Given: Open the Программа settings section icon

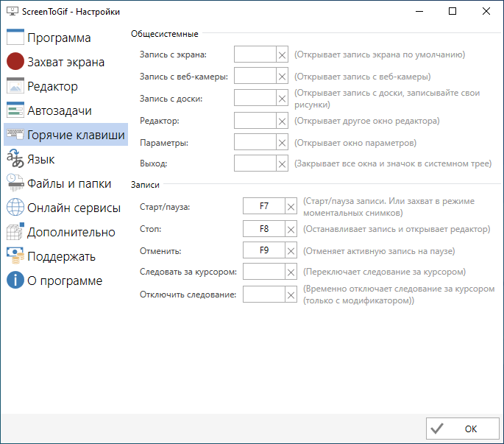Looking at the screenshot, I should click(x=15, y=37).
